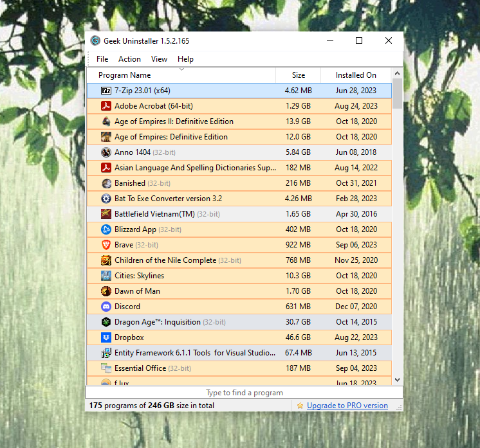Click Asian Language Dictionaries icon
Viewport: 480px width, 448px height.
pyautogui.click(x=106, y=168)
